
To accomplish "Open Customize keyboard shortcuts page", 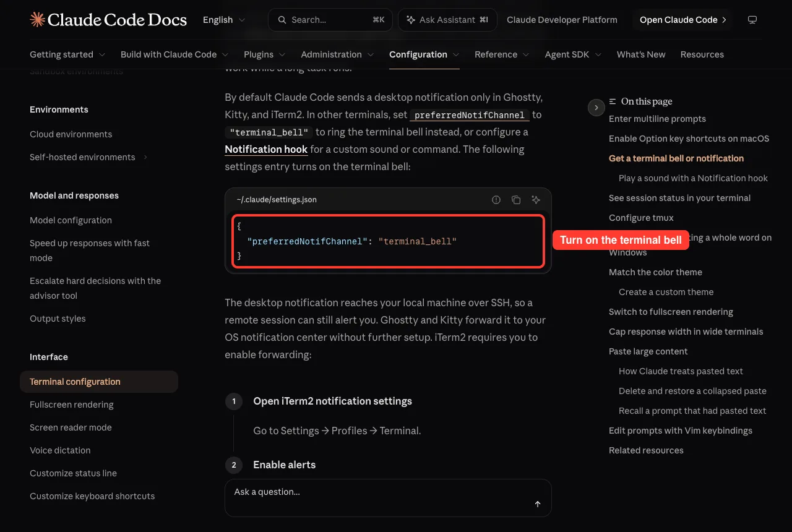I will [92, 496].
